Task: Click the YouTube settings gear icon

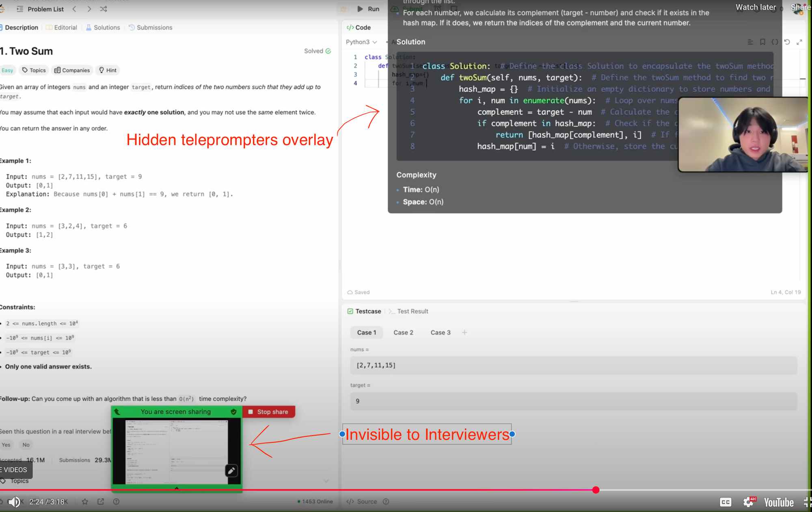Action: [748, 502]
